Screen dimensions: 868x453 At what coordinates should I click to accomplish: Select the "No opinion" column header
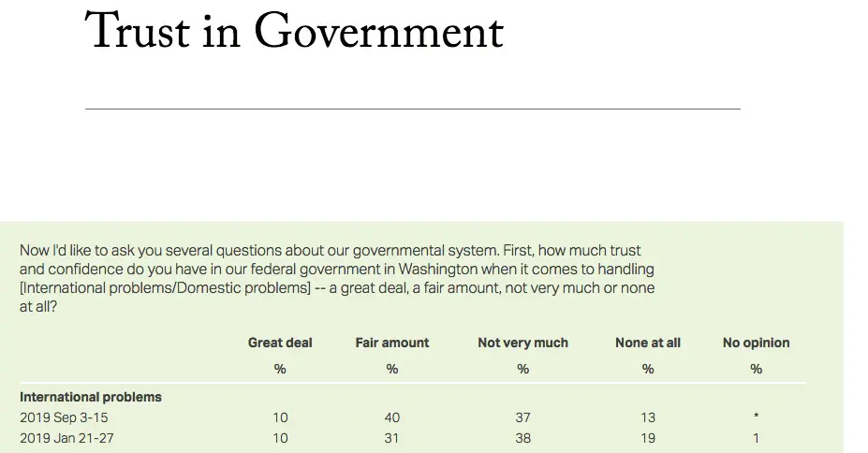(x=756, y=343)
